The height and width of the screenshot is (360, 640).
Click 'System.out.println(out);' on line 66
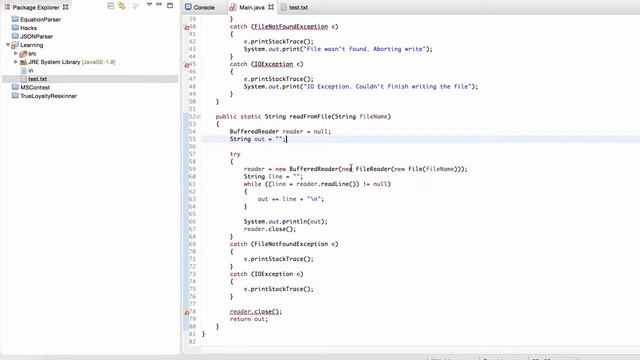pos(285,221)
